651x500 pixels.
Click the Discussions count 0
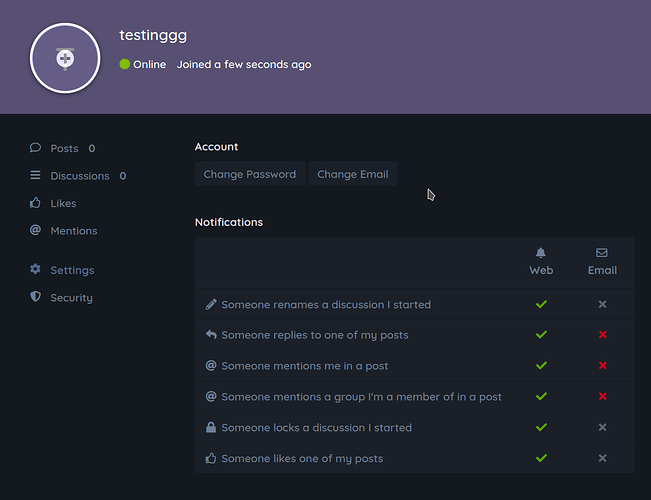coord(123,176)
